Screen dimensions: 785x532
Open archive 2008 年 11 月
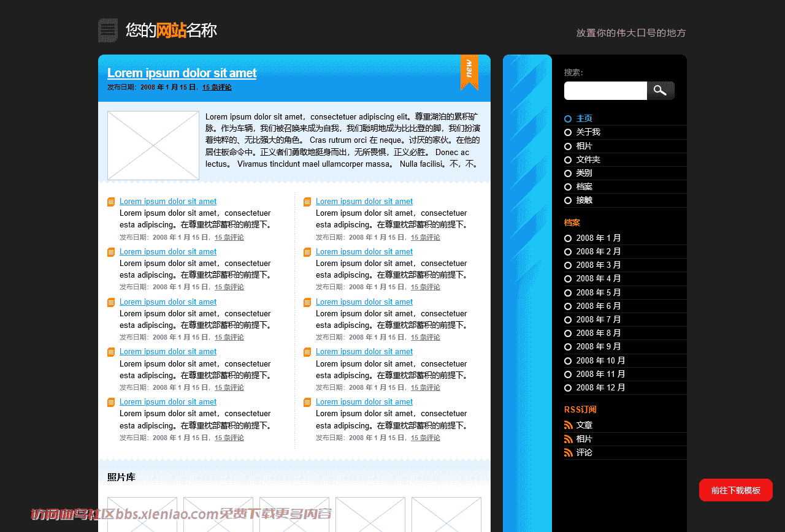(x=601, y=374)
